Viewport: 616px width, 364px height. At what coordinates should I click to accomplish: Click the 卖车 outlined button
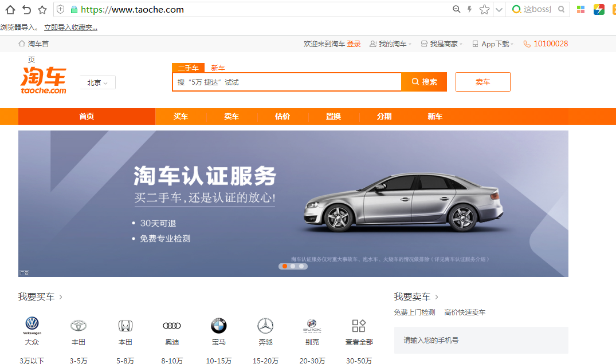point(483,82)
